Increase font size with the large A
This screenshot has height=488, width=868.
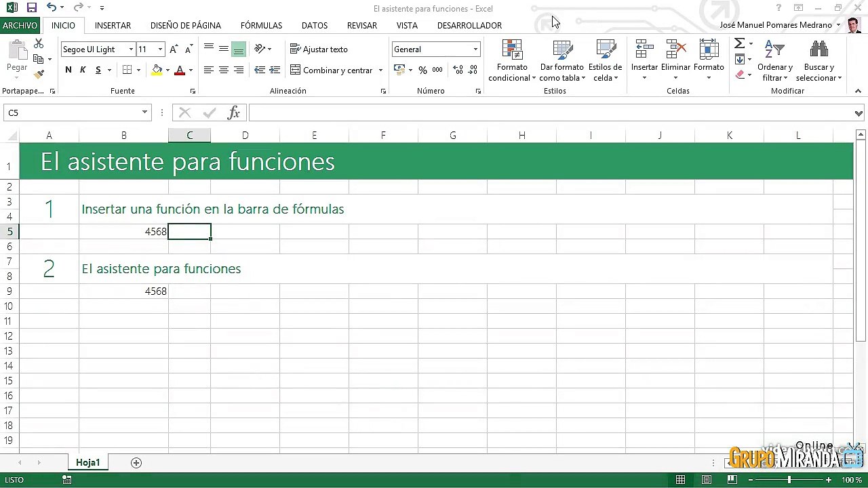point(174,49)
